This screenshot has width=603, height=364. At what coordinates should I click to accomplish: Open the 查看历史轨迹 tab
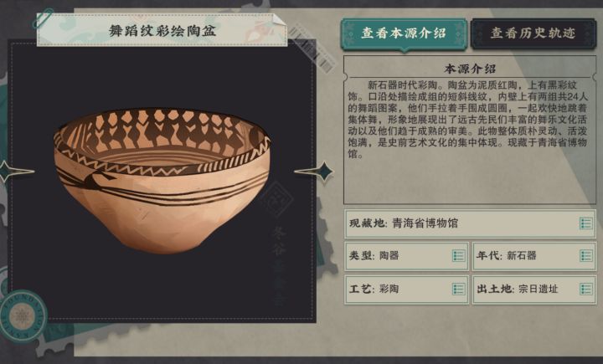[x=533, y=33]
